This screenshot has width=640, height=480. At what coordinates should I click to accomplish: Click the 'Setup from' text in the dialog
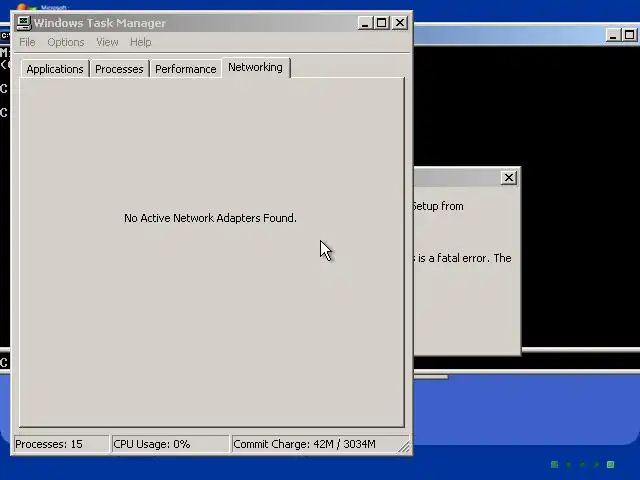[439, 206]
